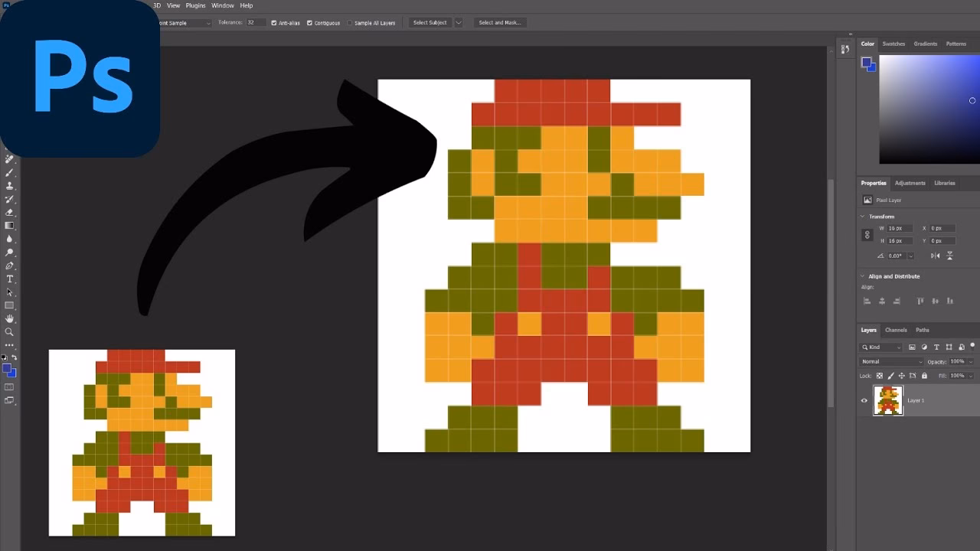The width and height of the screenshot is (980, 551).
Task: Switch to the Channels tab
Action: point(896,330)
